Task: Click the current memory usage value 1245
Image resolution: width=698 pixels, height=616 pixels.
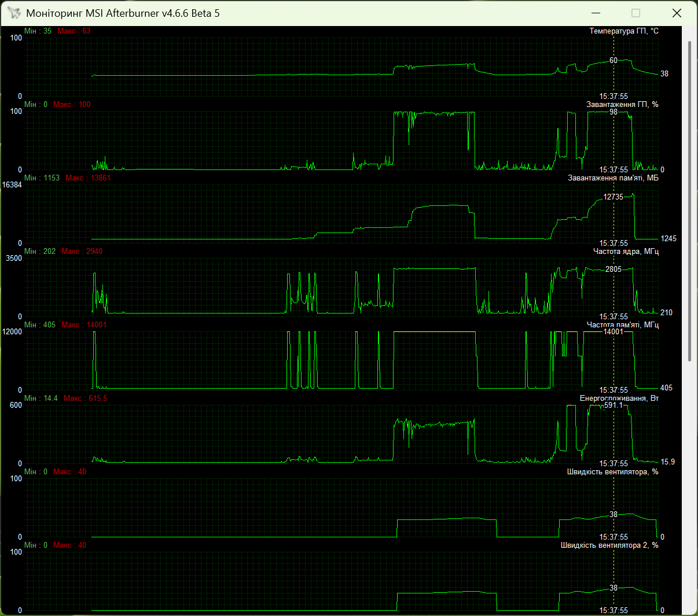Action: pos(668,239)
